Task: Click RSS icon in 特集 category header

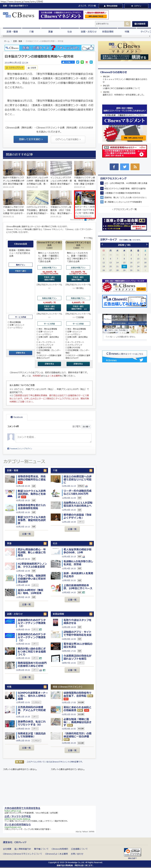Action: pyautogui.click(x=45, y=687)
